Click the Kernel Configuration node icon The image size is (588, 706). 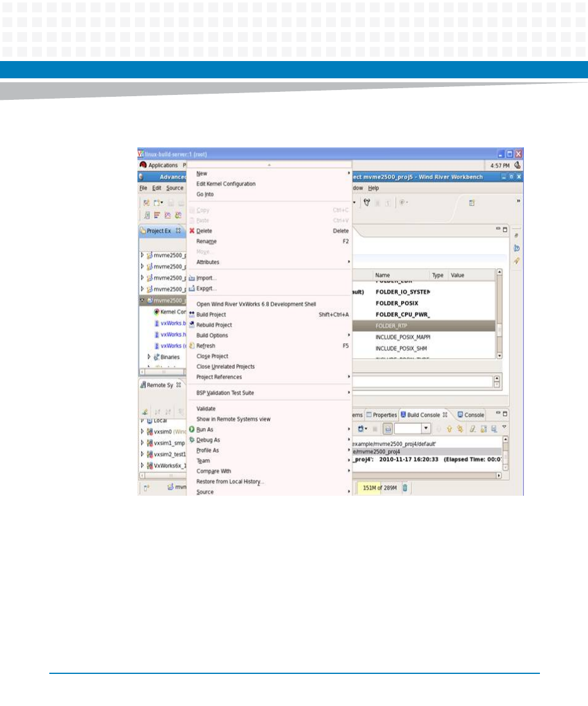click(156, 311)
